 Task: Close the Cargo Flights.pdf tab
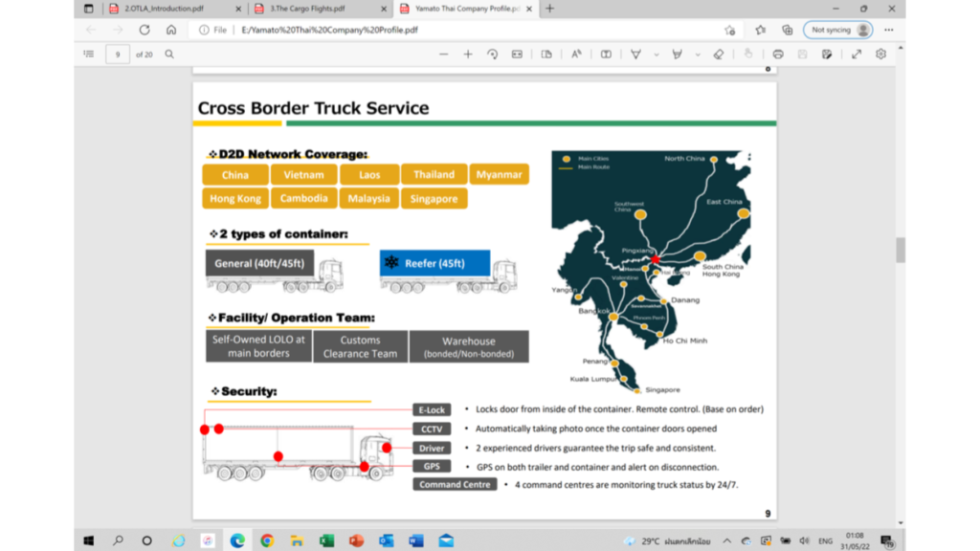[384, 9]
